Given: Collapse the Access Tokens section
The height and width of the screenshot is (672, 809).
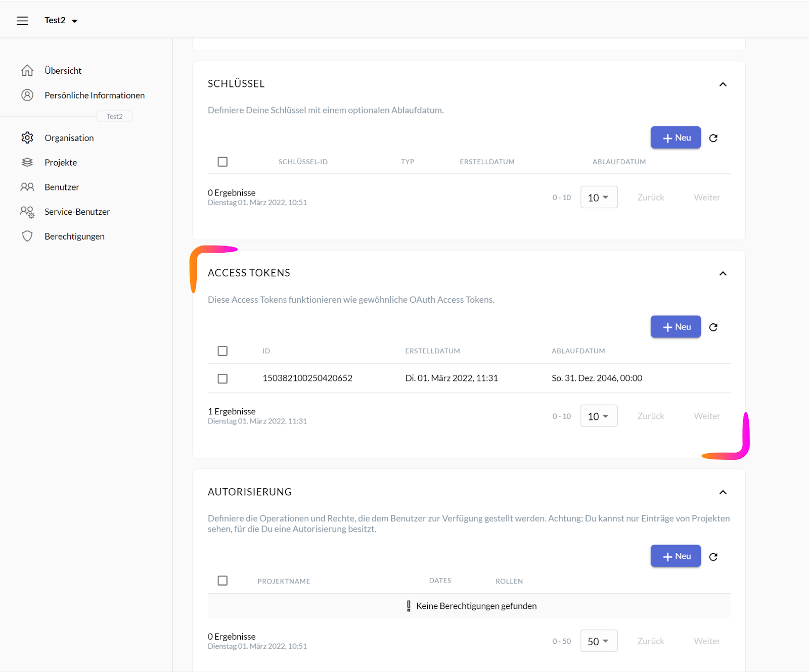Looking at the screenshot, I should click(723, 273).
